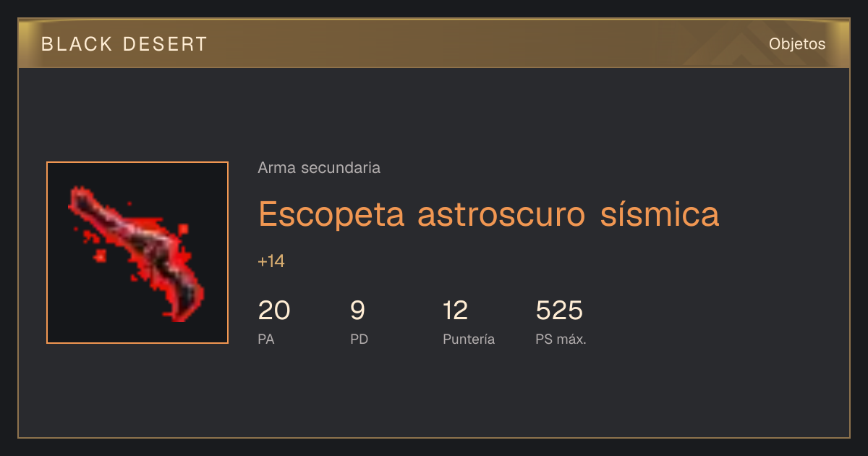Screen dimensions: 868x456
Task: Select the PA stat label
Action: click(x=266, y=339)
